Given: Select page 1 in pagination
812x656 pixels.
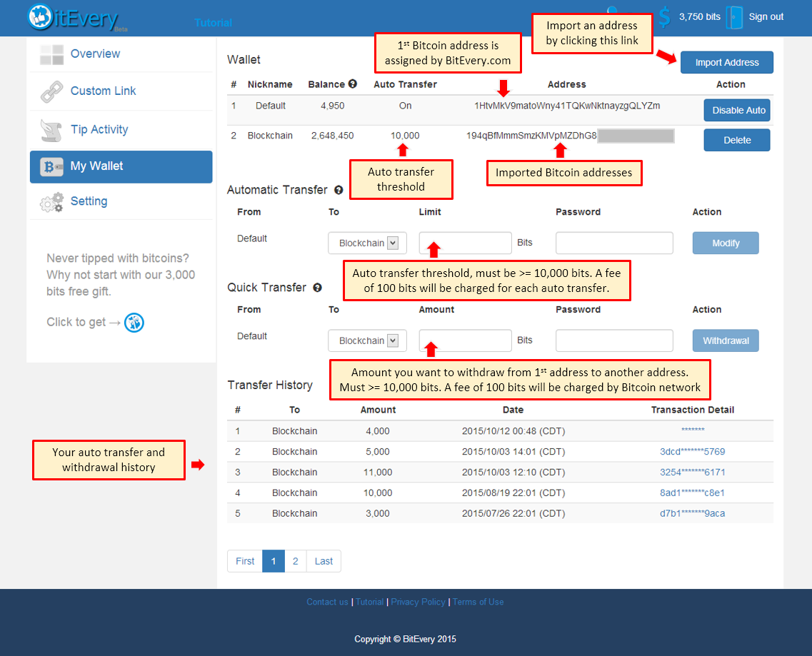Looking at the screenshot, I should click(274, 561).
